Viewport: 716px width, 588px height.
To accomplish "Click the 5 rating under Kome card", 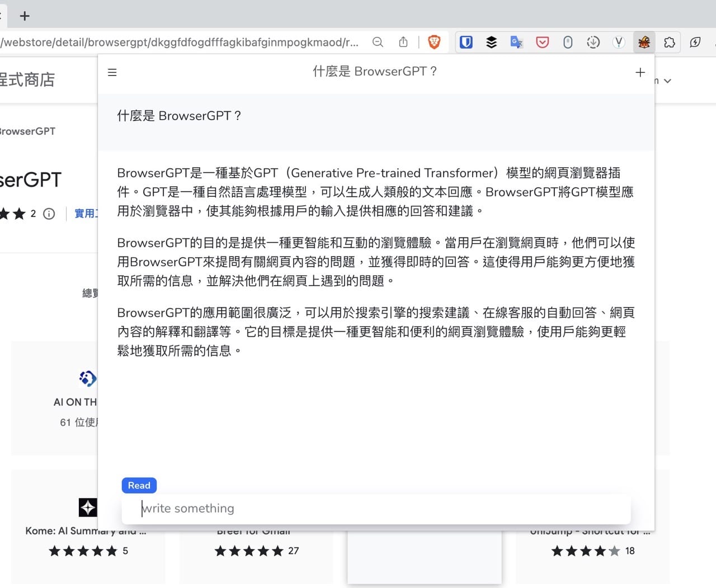I will 125,551.
